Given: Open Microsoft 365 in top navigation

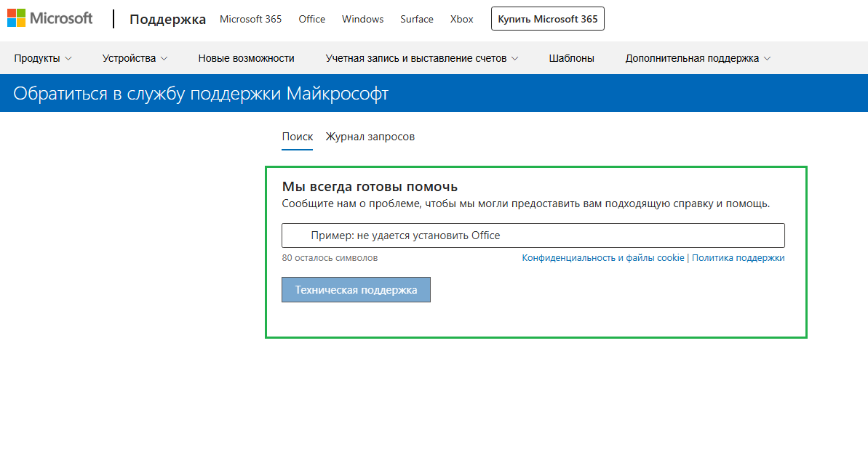Looking at the screenshot, I should click(250, 19).
